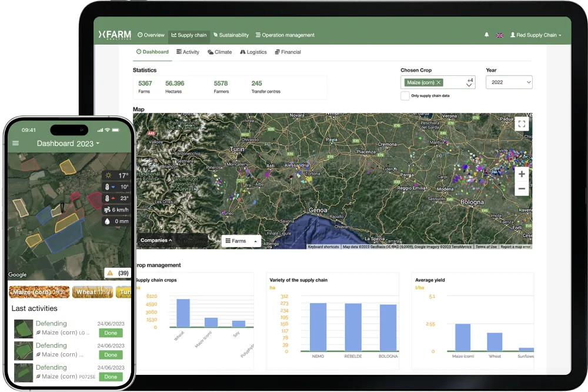Open Red Supply Chain user menu
588x392 pixels.
coord(536,35)
